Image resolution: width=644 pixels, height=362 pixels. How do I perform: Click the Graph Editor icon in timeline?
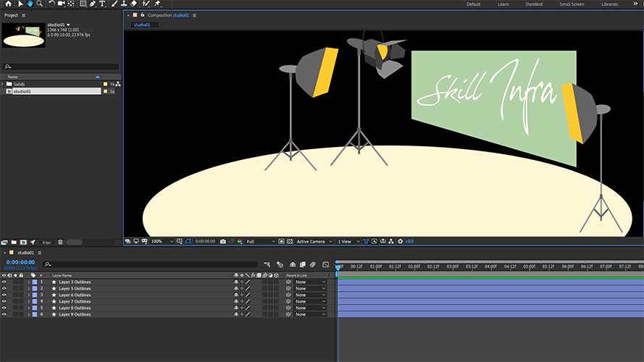click(x=326, y=265)
